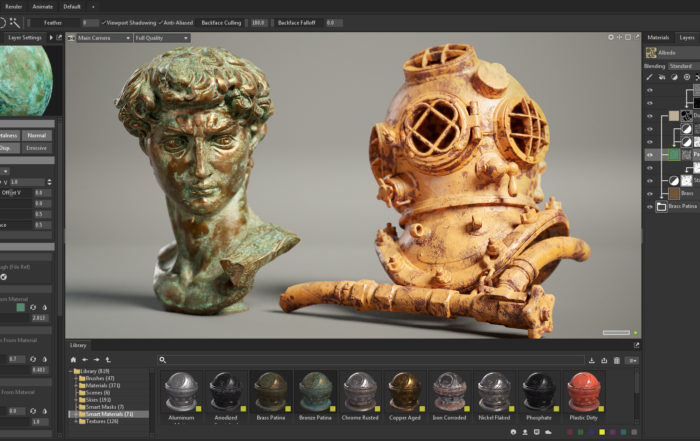Click the green color swatch in Layer Settings
This screenshot has width=700, height=441.
pos(21,307)
